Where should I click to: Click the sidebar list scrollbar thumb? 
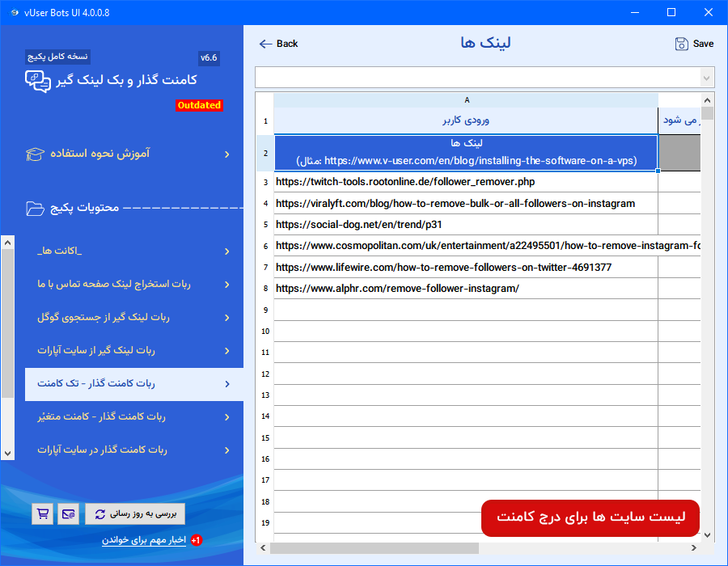(x=7, y=323)
